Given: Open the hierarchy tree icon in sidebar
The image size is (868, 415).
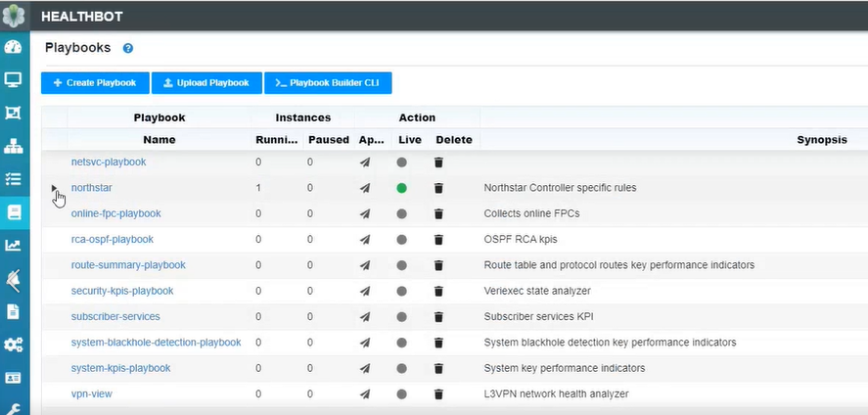Looking at the screenshot, I should coord(14,147).
